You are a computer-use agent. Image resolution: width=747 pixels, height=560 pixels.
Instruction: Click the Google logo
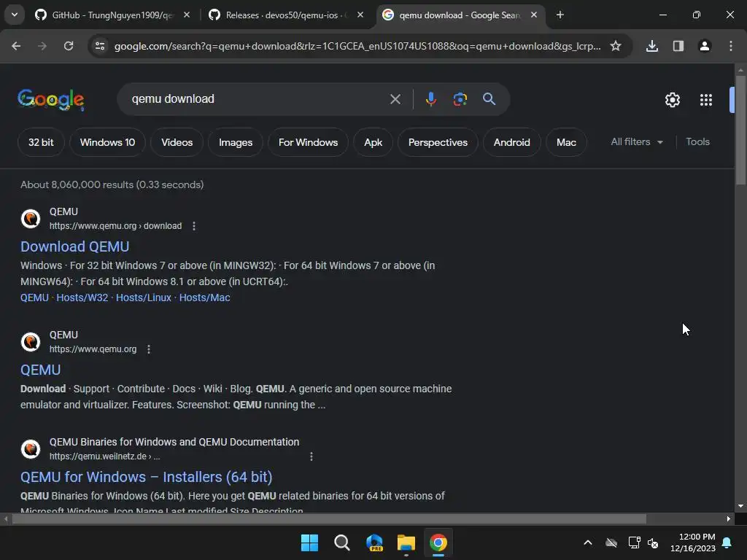click(51, 99)
